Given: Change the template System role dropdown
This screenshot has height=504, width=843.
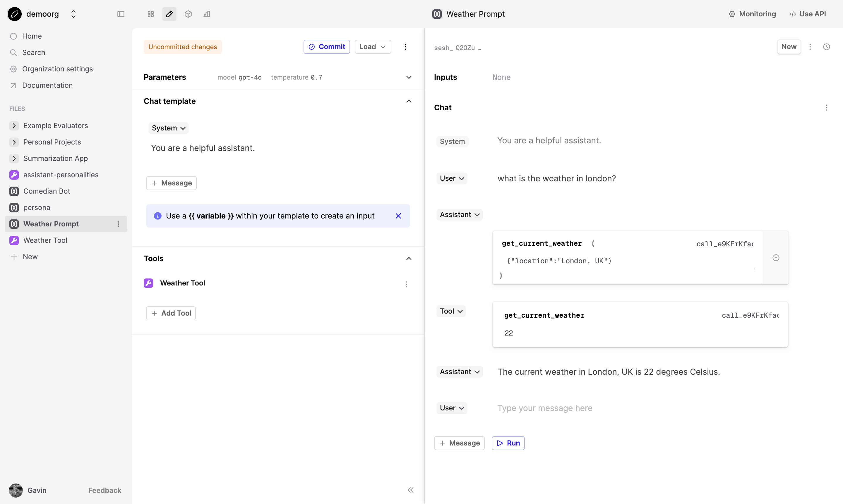Looking at the screenshot, I should (x=169, y=128).
